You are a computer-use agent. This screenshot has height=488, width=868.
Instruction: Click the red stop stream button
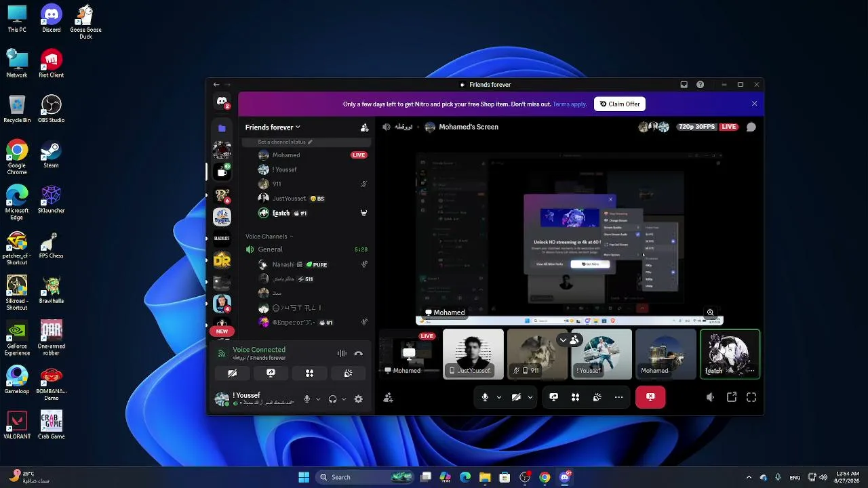tap(650, 397)
